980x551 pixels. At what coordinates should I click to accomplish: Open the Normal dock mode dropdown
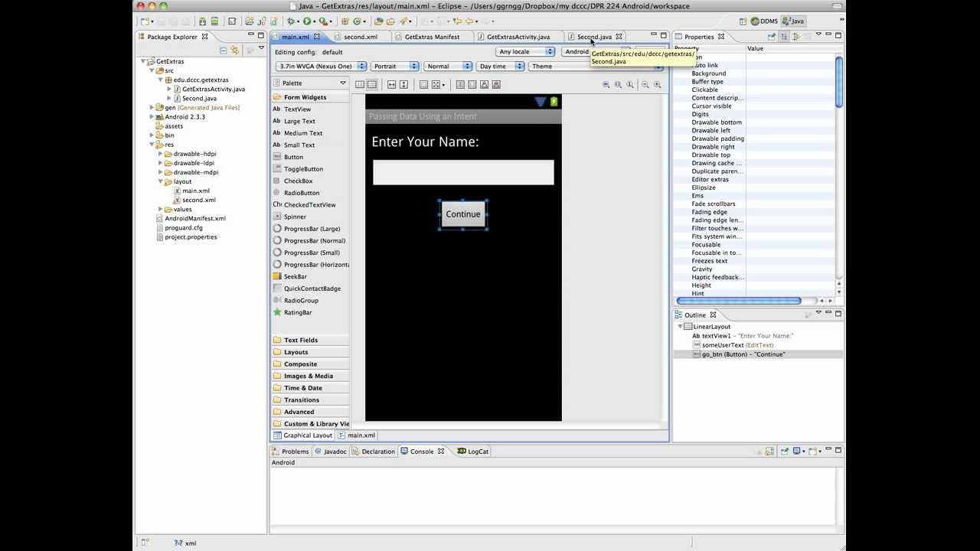(448, 66)
